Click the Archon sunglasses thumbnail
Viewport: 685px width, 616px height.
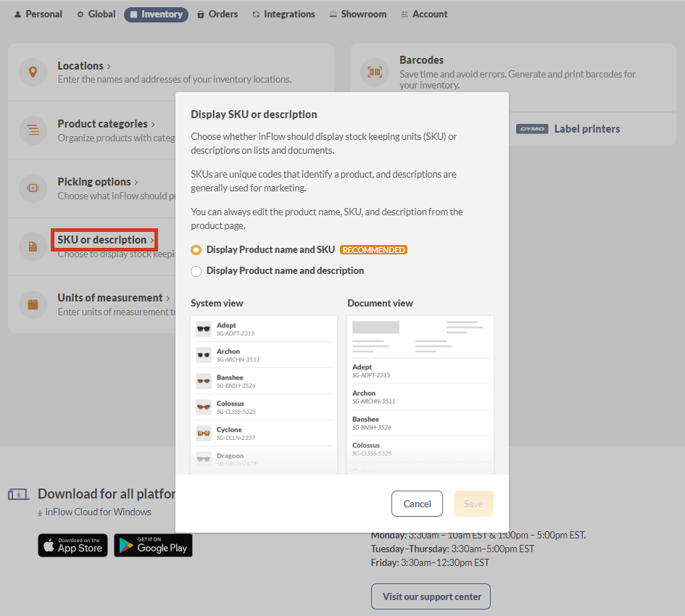coord(204,355)
